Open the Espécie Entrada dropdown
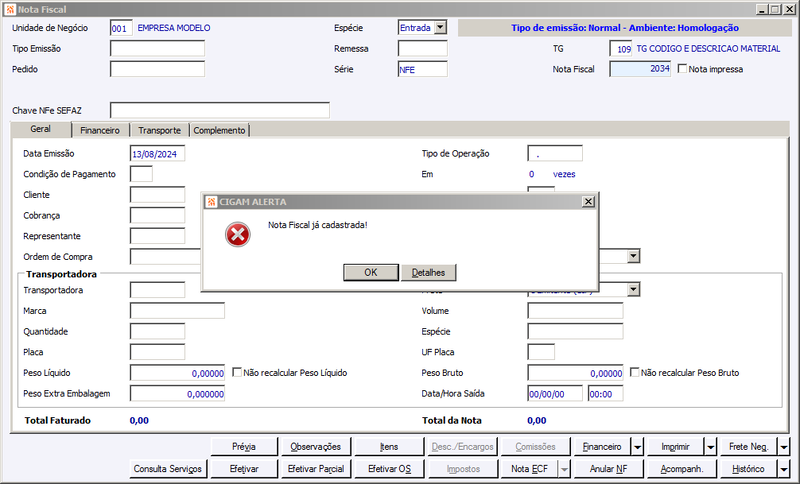 tap(440, 28)
